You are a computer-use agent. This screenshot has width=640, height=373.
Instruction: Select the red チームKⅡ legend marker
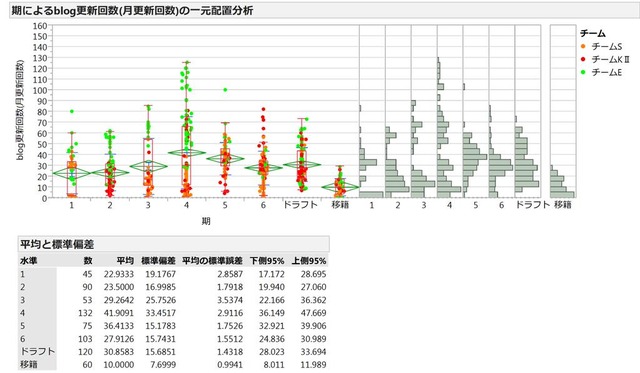(x=583, y=59)
